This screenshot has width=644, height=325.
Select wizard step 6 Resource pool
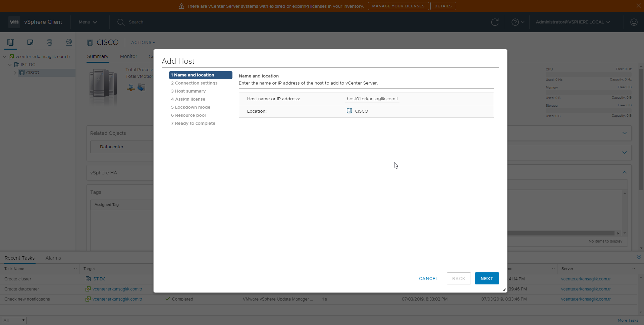(x=189, y=115)
